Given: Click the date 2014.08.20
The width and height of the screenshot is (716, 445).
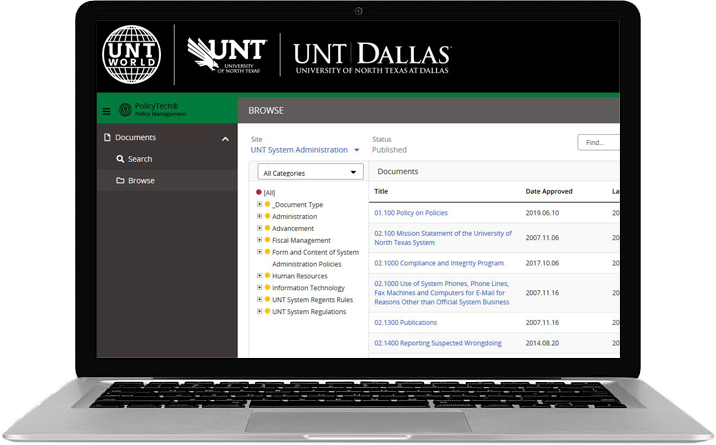Looking at the screenshot, I should [542, 343].
